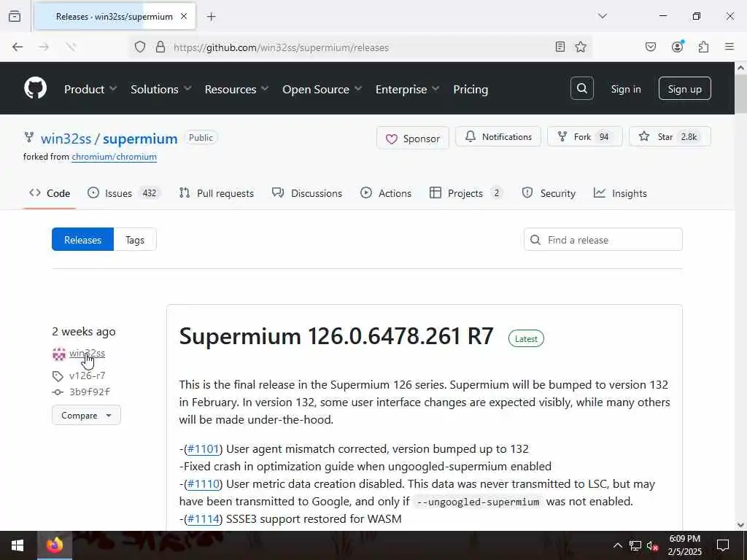Star the repository

coord(670,136)
